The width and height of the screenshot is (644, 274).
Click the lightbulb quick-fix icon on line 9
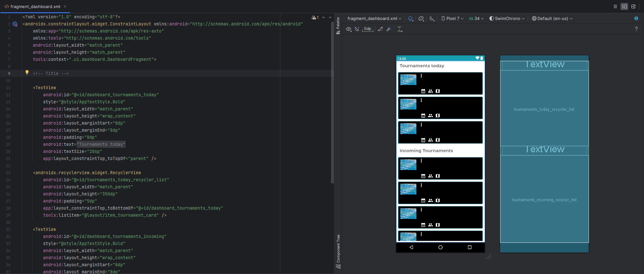(x=27, y=73)
